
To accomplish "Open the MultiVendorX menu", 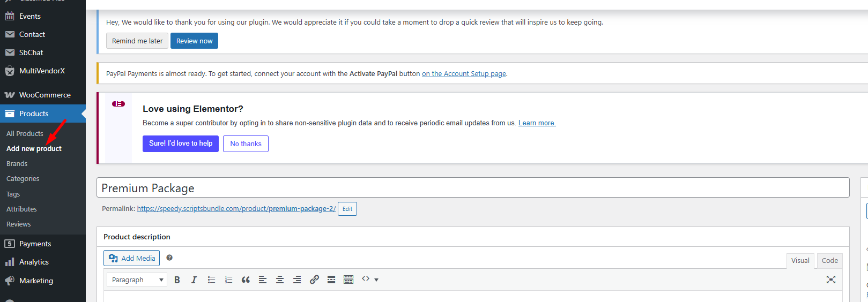I will (x=43, y=71).
